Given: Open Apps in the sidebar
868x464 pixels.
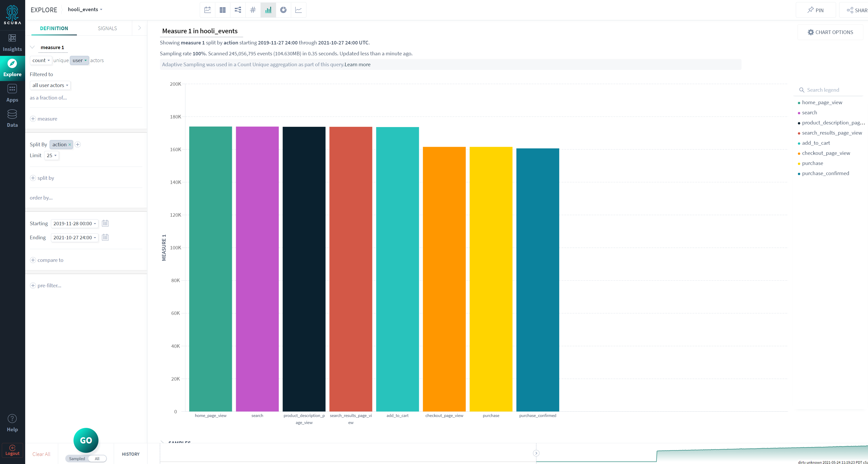Looking at the screenshot, I should click(12, 93).
